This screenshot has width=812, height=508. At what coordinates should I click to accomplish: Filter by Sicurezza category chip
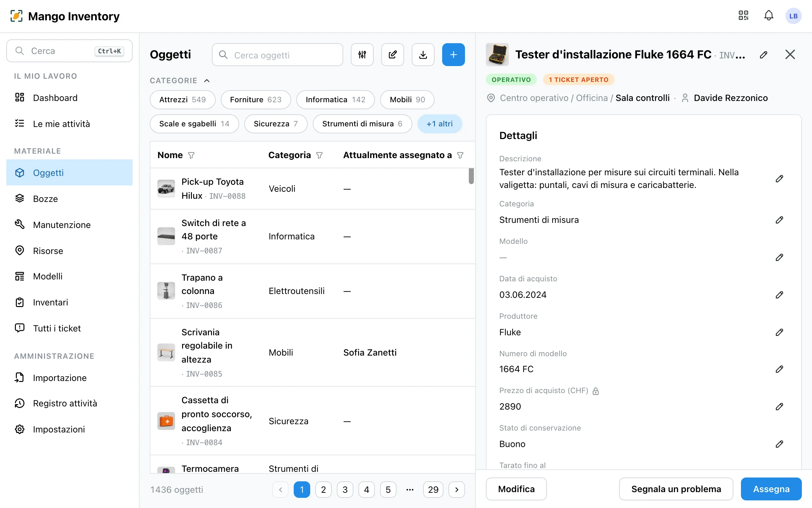pyautogui.click(x=275, y=124)
